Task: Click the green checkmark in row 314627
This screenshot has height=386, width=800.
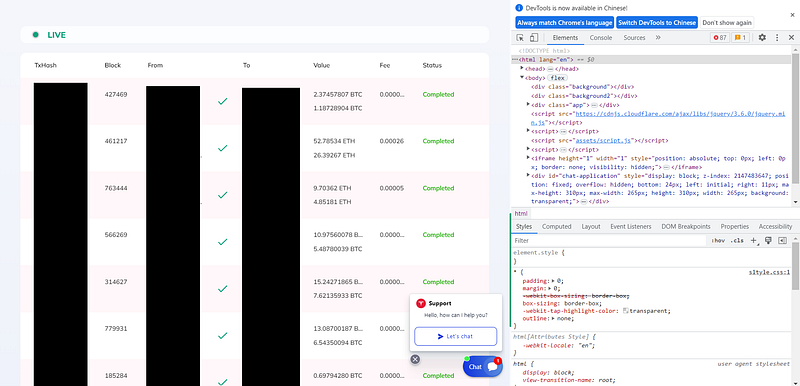Action: pyautogui.click(x=222, y=289)
